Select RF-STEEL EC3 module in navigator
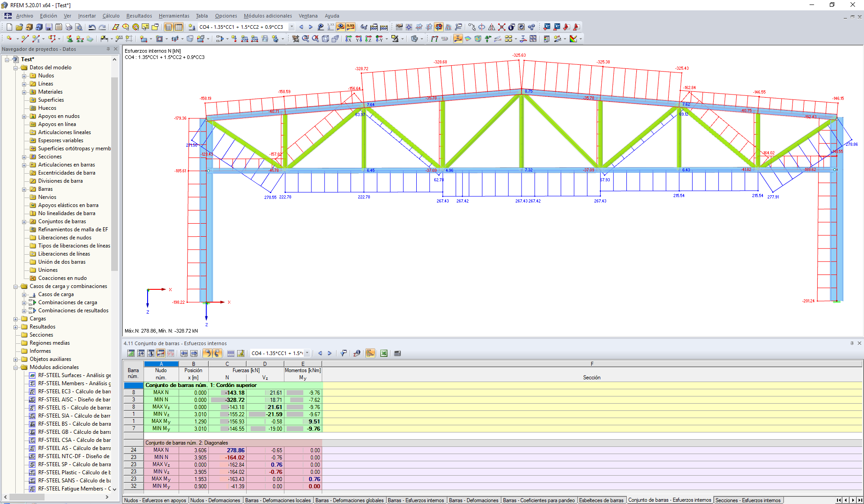 74,391
